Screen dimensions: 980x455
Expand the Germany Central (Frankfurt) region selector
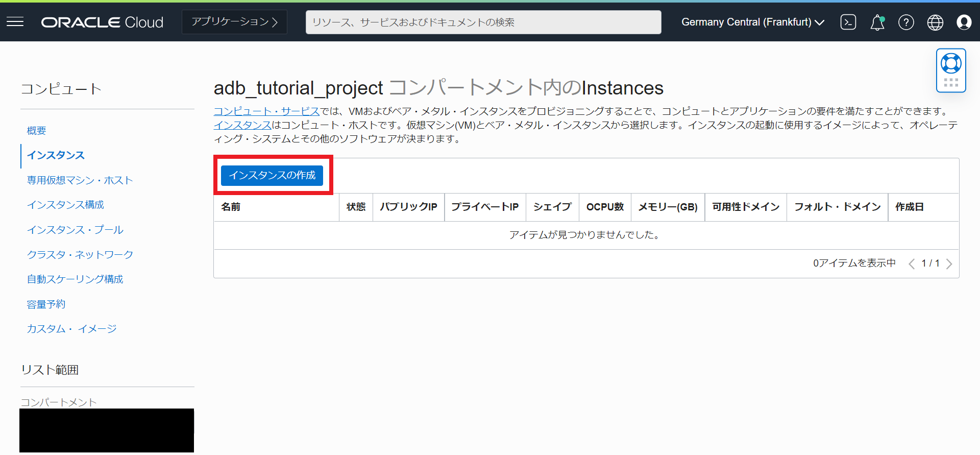(753, 22)
